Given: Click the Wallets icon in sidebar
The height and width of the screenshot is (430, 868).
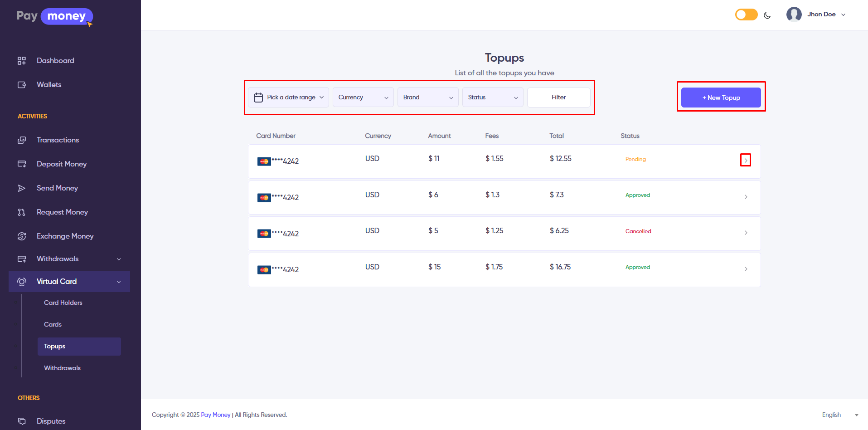Looking at the screenshot, I should pos(21,85).
